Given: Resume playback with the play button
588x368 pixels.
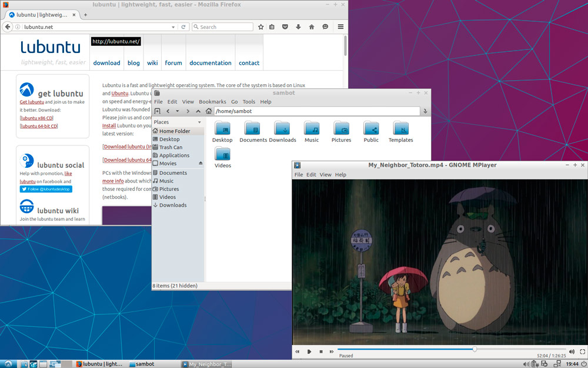Looking at the screenshot, I should pos(309,352).
